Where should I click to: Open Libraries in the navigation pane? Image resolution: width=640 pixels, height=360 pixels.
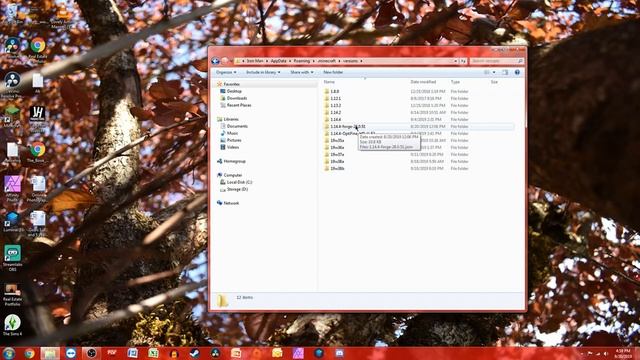[x=231, y=119]
